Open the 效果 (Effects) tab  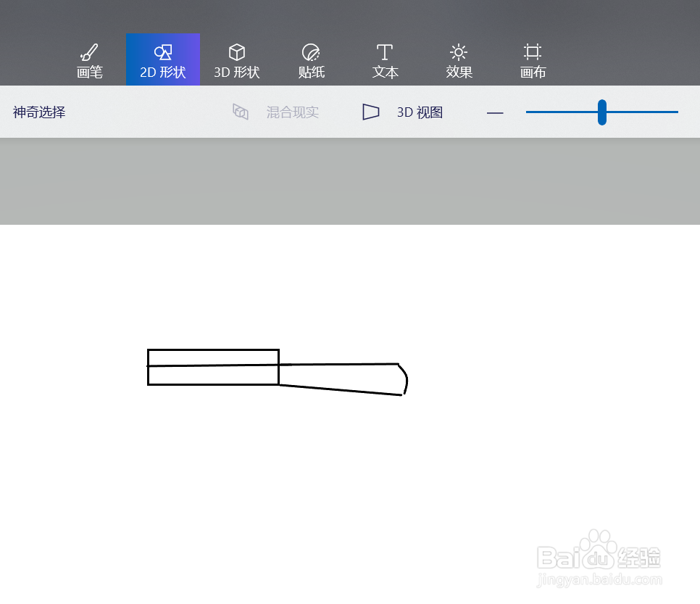coord(459,60)
